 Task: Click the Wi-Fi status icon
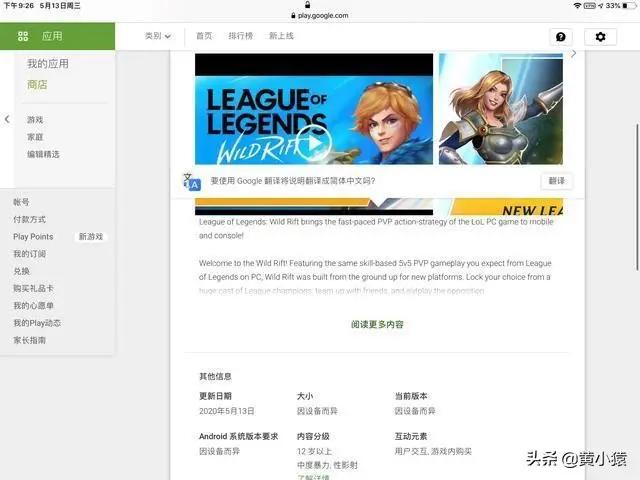577,6
